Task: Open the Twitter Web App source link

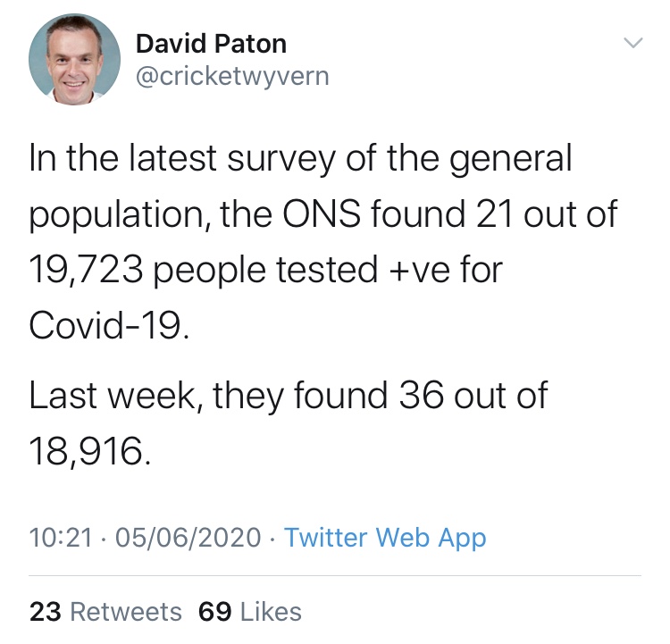Action: point(385,537)
